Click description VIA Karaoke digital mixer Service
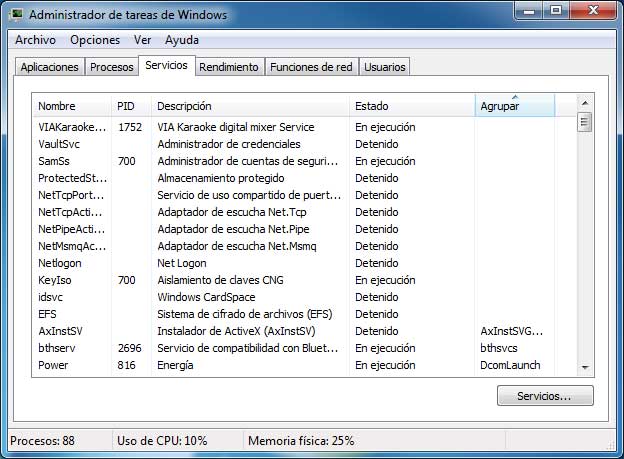This screenshot has height=459, width=624. pos(236,127)
